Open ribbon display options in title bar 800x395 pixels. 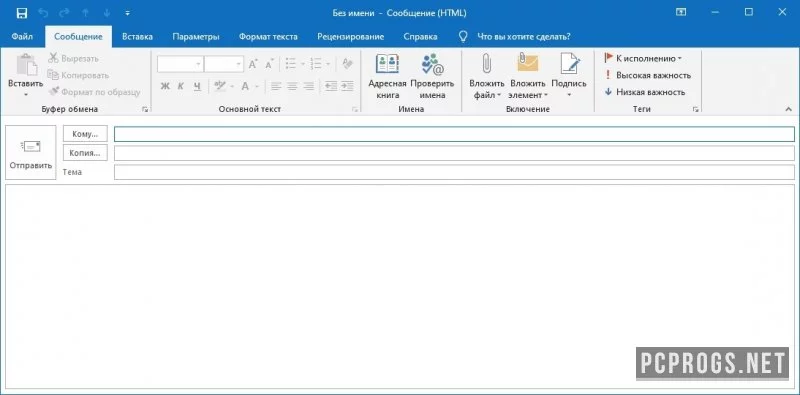(x=681, y=12)
